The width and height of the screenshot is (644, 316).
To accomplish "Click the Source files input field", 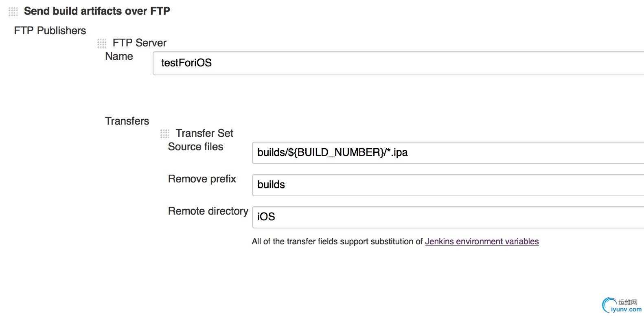I will pyautogui.click(x=448, y=153).
